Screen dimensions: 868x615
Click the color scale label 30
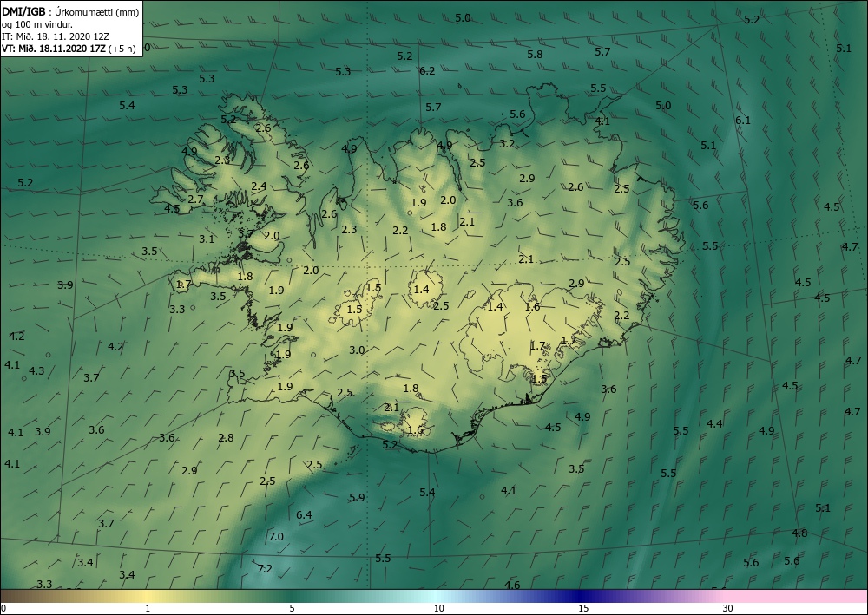click(x=728, y=608)
